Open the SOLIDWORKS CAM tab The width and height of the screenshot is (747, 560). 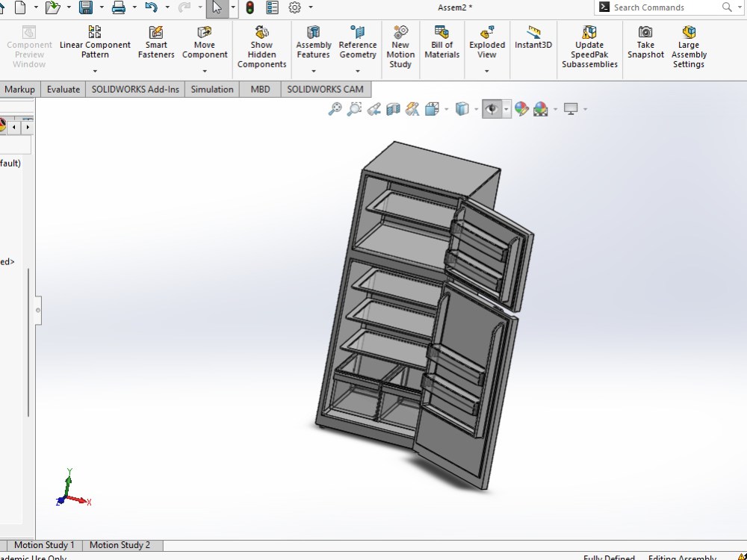pos(326,90)
